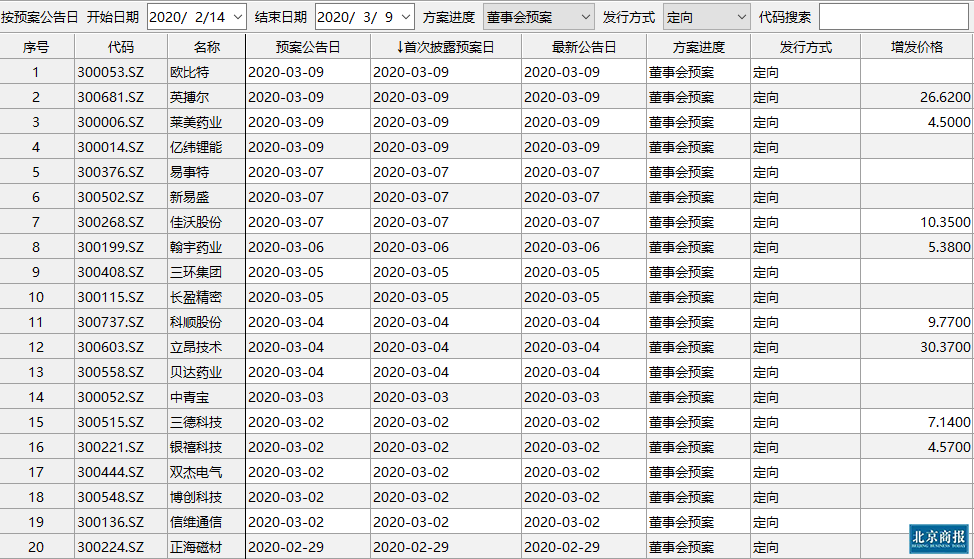Select stock name 中青宝
This screenshot has height=559, width=974.
click(x=189, y=398)
